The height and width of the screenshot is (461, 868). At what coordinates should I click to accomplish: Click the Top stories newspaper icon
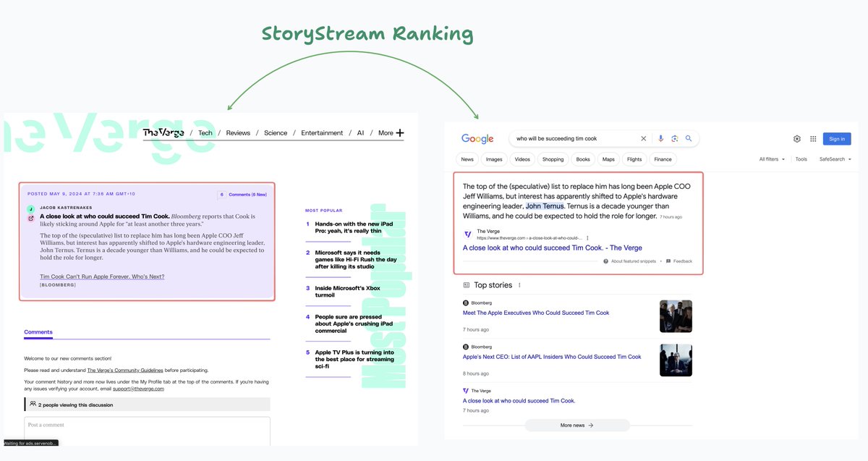point(467,285)
